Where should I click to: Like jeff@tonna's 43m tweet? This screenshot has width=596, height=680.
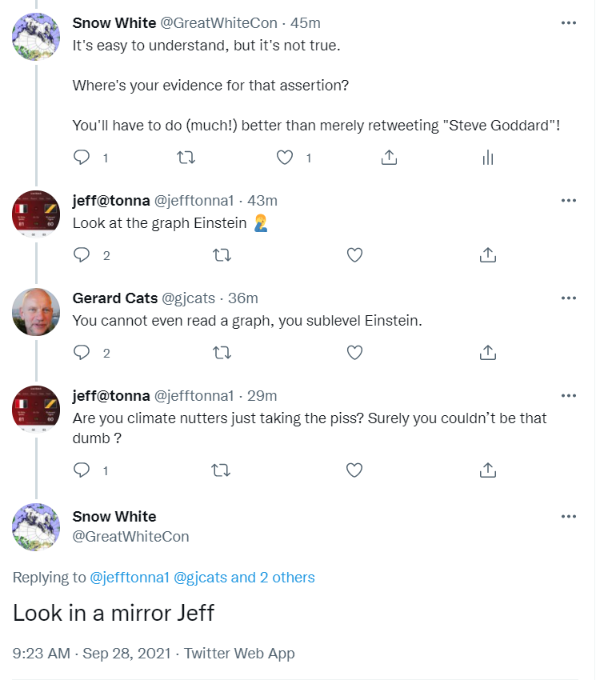pyautogui.click(x=354, y=255)
